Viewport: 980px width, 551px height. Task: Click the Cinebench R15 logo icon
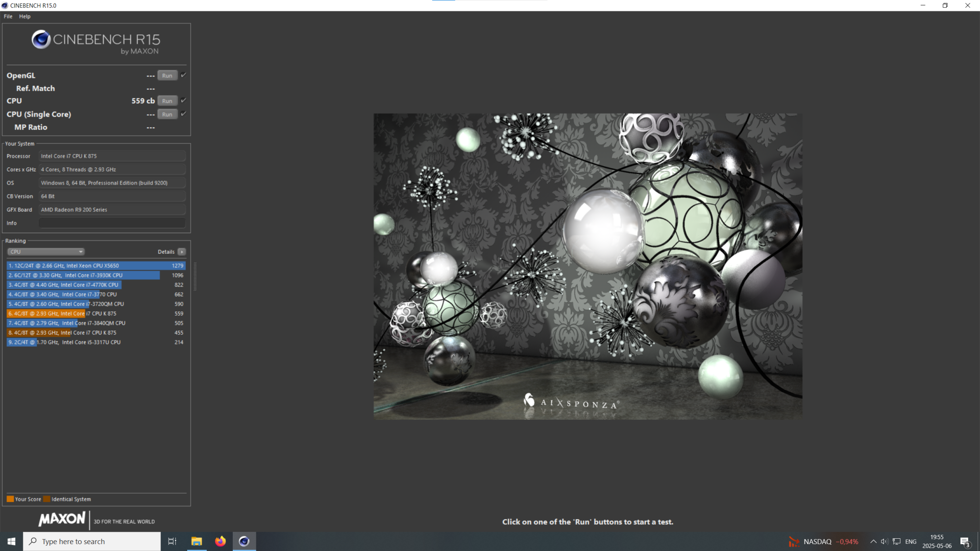41,40
